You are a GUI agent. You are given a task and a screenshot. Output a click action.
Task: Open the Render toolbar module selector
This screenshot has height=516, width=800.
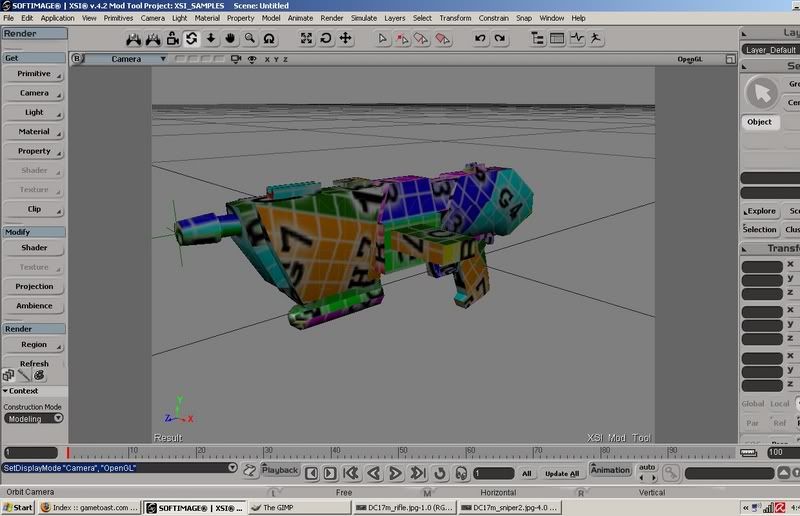click(34, 34)
